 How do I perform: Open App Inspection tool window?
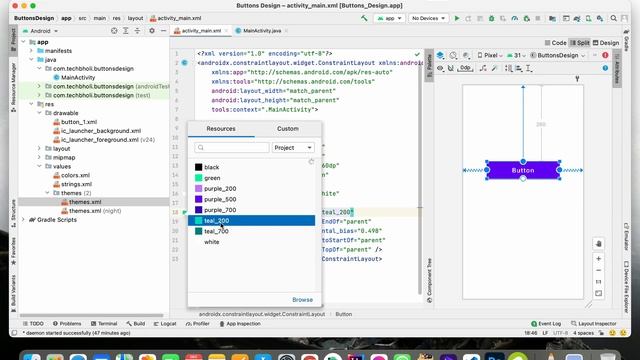click(x=240, y=324)
